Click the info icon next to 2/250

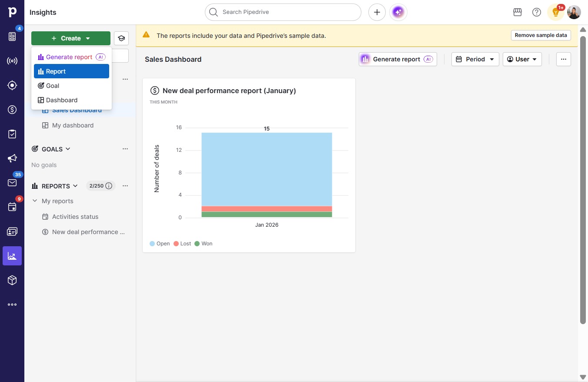109,186
